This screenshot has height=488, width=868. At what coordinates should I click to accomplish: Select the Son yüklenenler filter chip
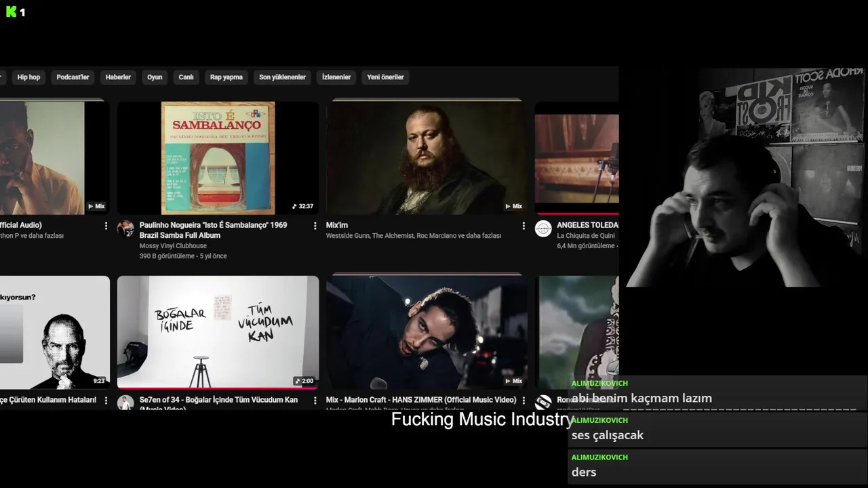[282, 77]
